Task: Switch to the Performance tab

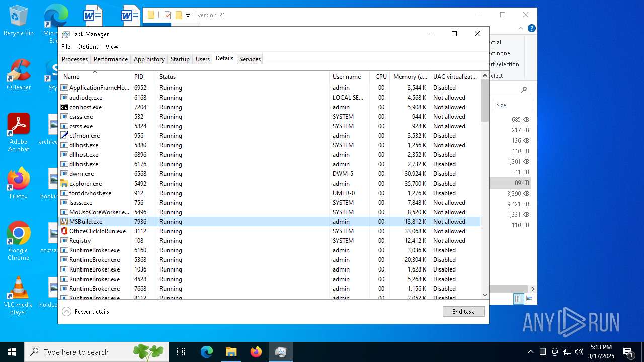Action: coord(111,59)
